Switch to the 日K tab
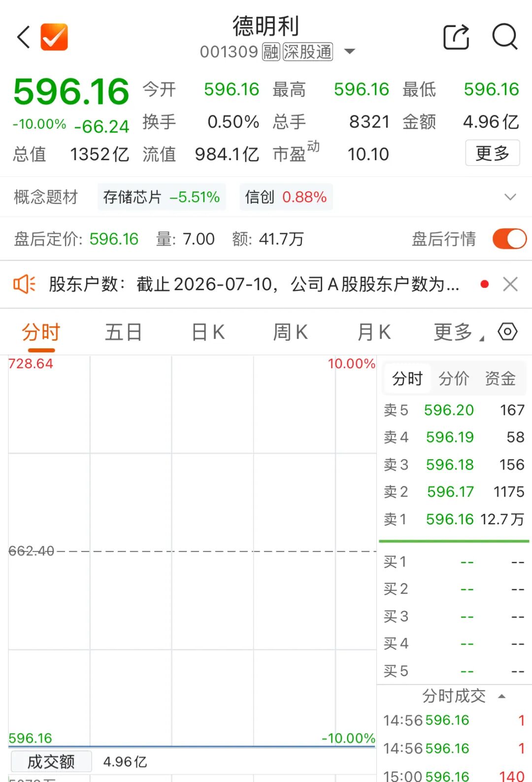This screenshot has height=782, width=532. (208, 332)
